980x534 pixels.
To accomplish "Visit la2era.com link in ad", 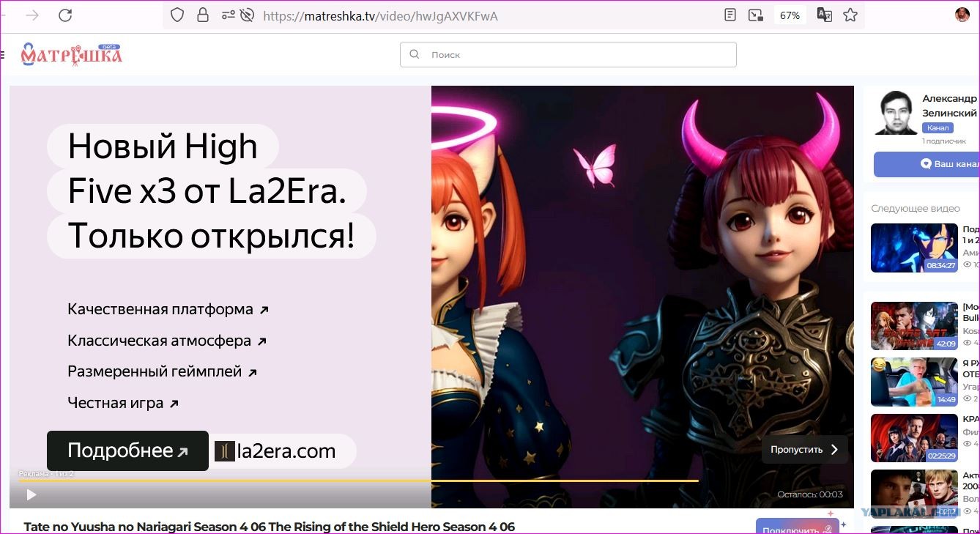I will (286, 451).
